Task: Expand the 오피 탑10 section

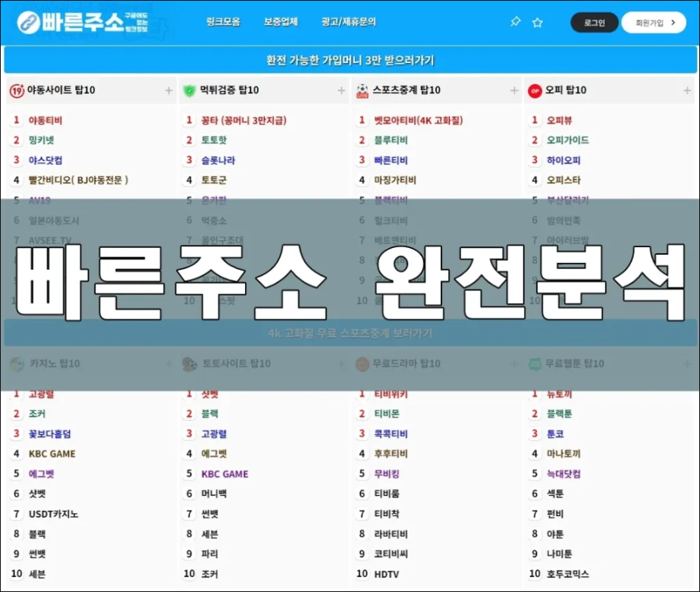Action: coord(687,90)
